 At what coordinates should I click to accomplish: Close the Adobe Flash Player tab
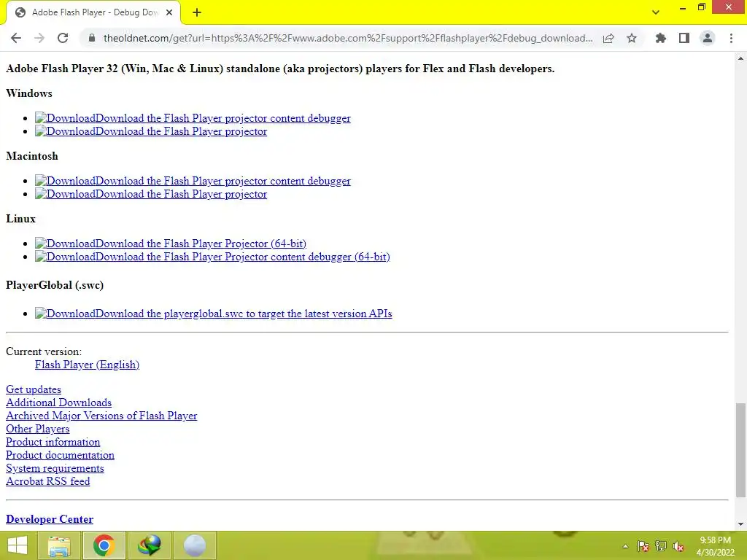click(169, 12)
